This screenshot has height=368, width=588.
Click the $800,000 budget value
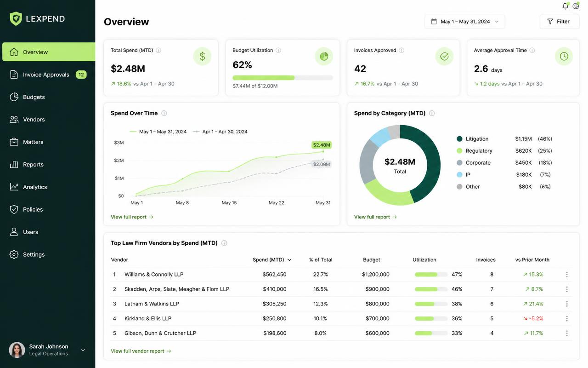377,304
